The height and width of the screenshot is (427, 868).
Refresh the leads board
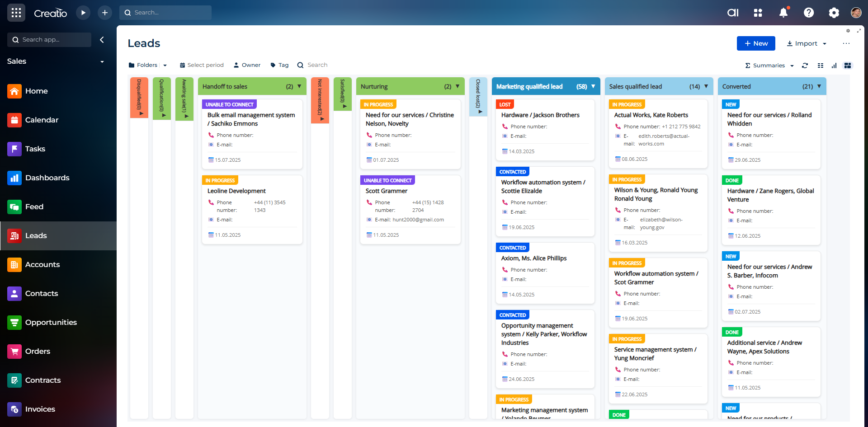point(805,66)
